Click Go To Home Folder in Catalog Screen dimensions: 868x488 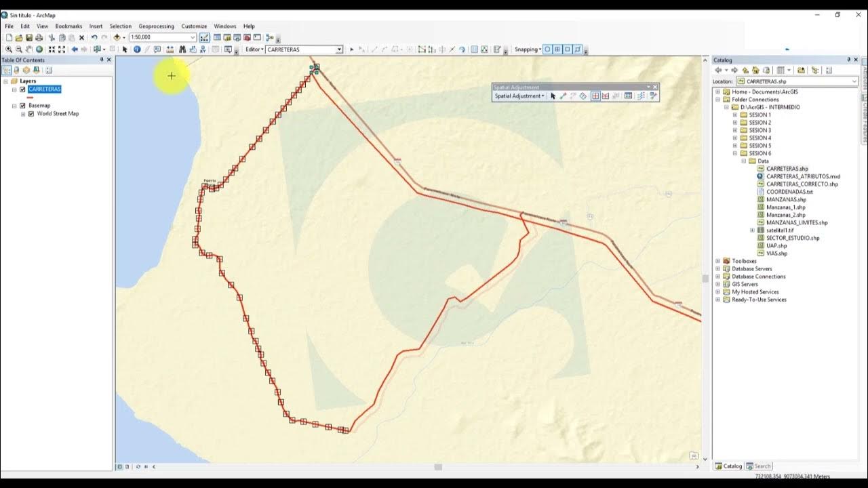pyautogui.click(x=755, y=70)
